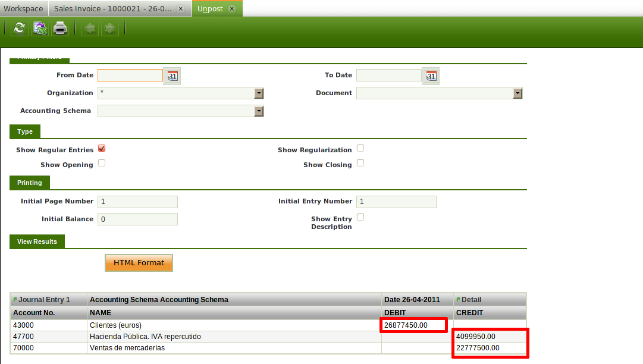This screenshot has height=364, width=643.
Task: Enable Show Opening checkbox
Action: [102, 163]
